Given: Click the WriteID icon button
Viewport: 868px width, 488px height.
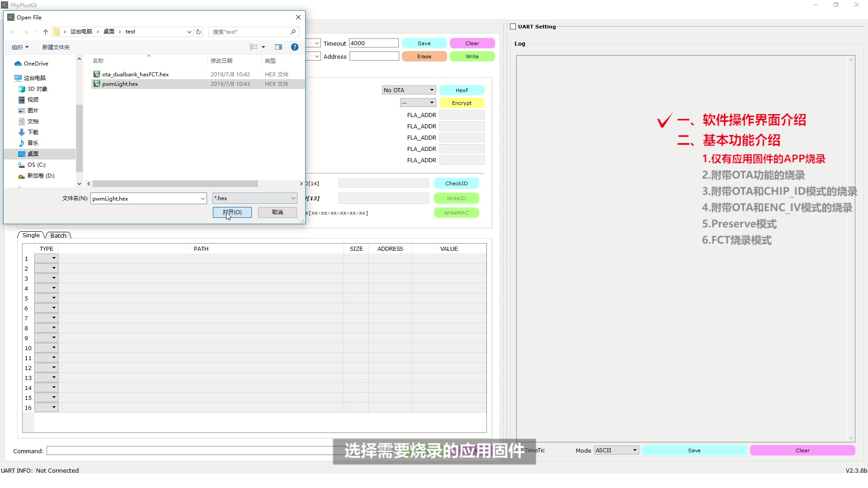Looking at the screenshot, I should point(456,198).
